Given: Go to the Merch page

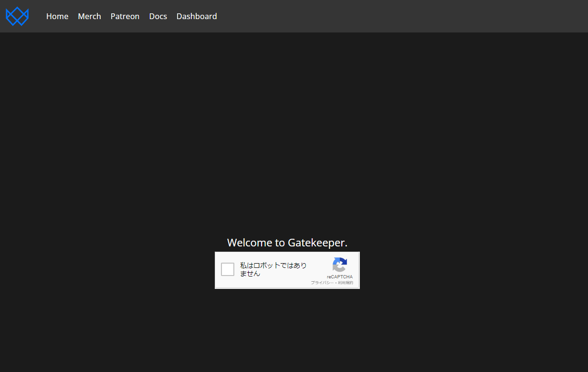Looking at the screenshot, I should pyautogui.click(x=89, y=16).
